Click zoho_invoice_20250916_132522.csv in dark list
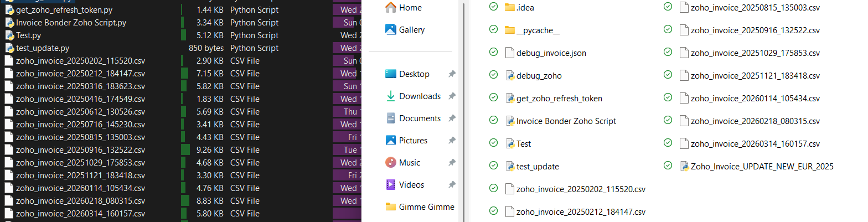Image resolution: width=868 pixels, height=222 pixels. tap(80, 150)
